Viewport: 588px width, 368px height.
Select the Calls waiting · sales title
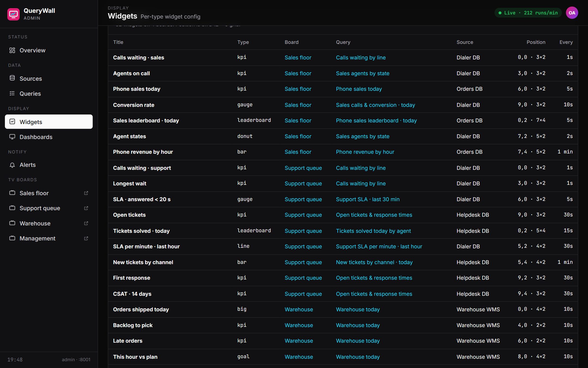tap(139, 58)
